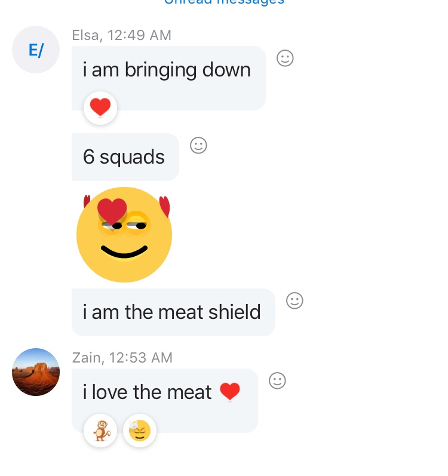Toggle heart reaction under "i am bringing down"

pos(100,108)
